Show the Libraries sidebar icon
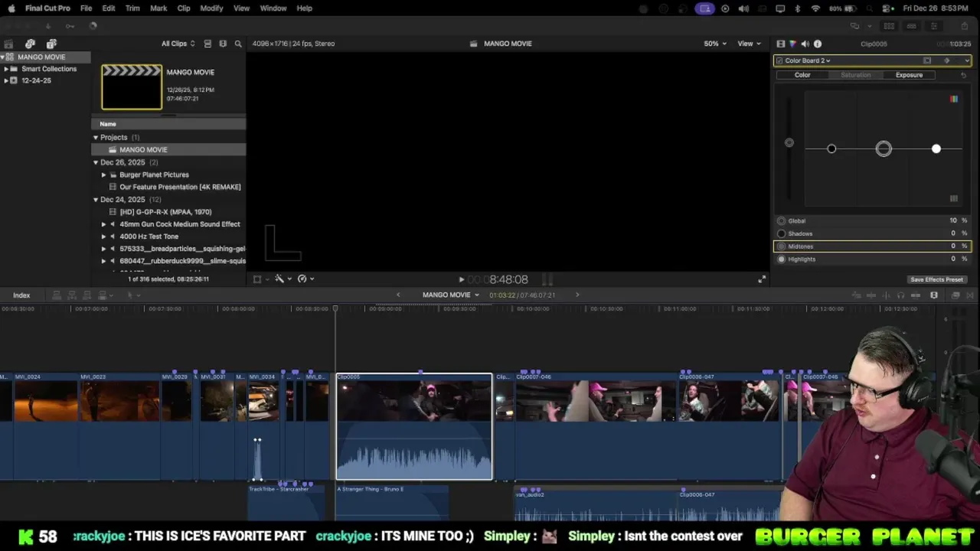 pos(8,44)
